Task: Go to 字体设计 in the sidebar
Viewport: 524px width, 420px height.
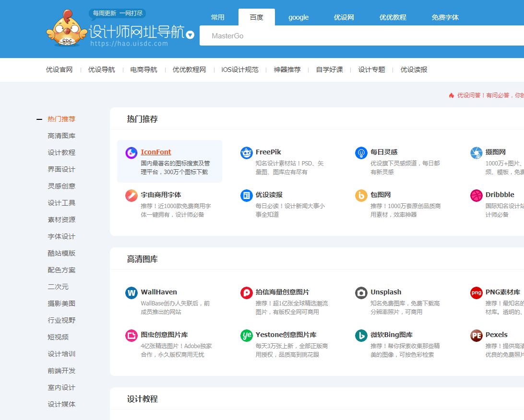Action: tap(61, 236)
